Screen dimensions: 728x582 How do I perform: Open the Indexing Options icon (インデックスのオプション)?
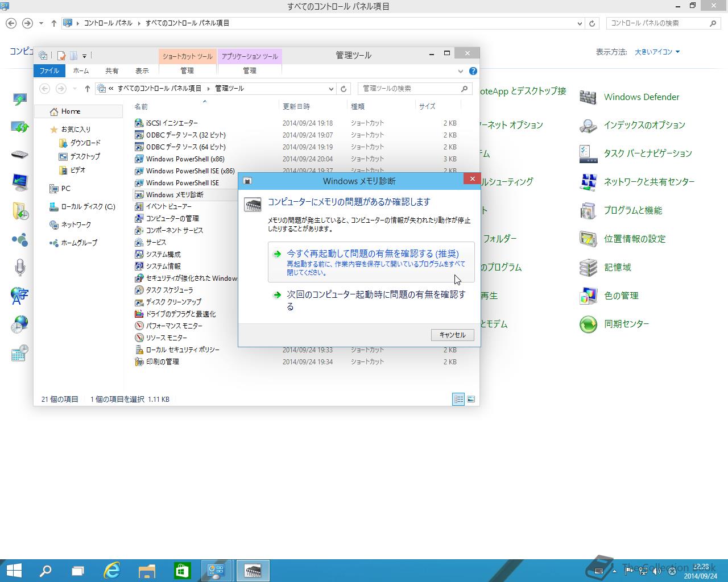pyautogui.click(x=588, y=125)
